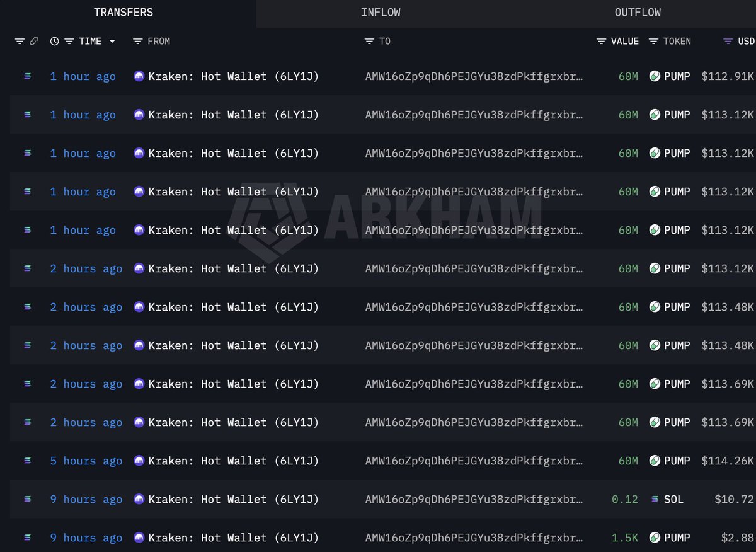The image size is (756, 552).
Task: Open the TOKEN column filter icon
Action: pos(653,41)
